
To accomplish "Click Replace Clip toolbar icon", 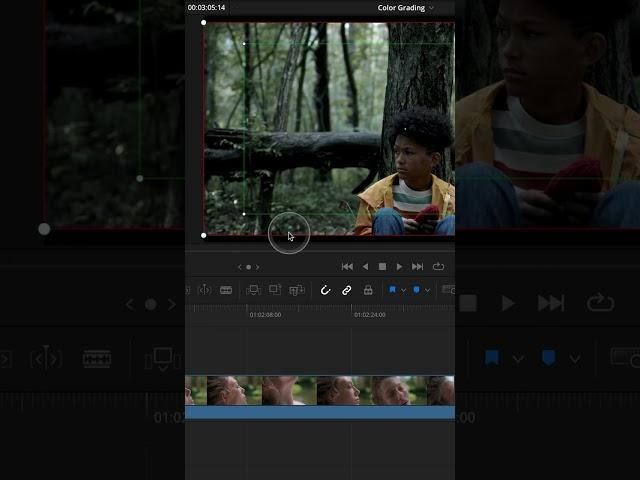I will click(x=297, y=290).
